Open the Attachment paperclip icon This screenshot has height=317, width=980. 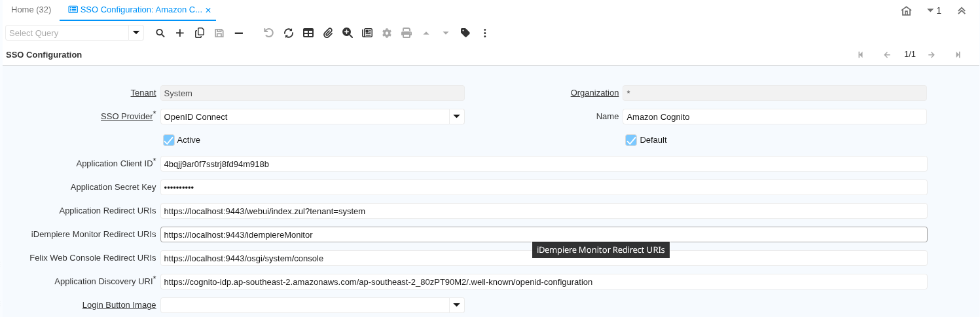click(328, 33)
